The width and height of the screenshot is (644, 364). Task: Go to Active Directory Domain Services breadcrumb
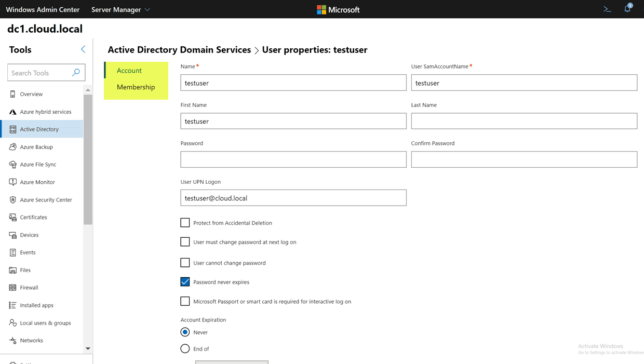click(179, 50)
